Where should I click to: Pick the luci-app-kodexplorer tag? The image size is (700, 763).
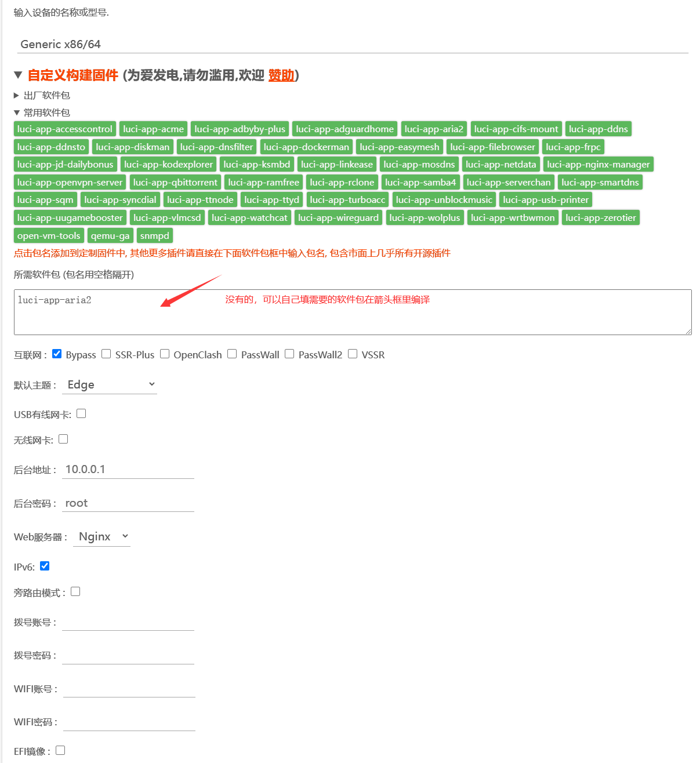click(169, 164)
